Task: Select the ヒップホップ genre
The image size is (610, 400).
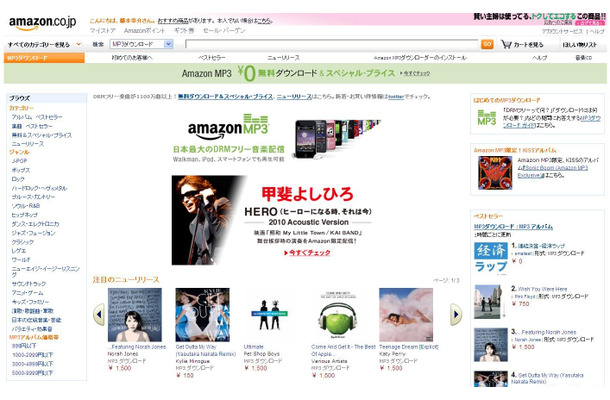Action: pyautogui.click(x=25, y=215)
